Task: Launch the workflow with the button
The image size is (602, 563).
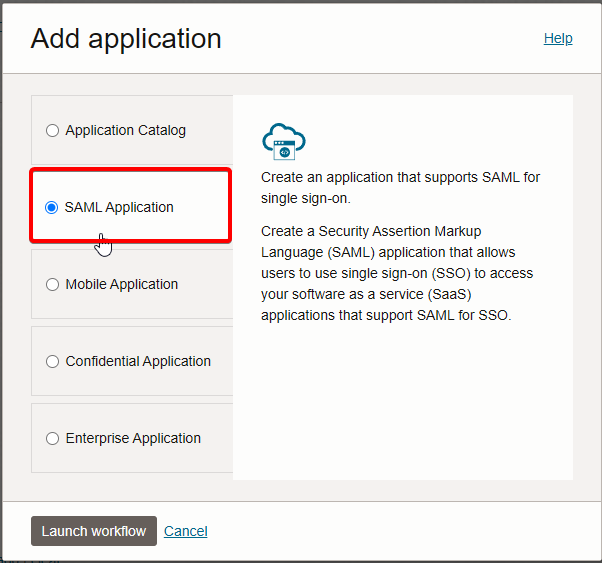Action: coord(94,531)
